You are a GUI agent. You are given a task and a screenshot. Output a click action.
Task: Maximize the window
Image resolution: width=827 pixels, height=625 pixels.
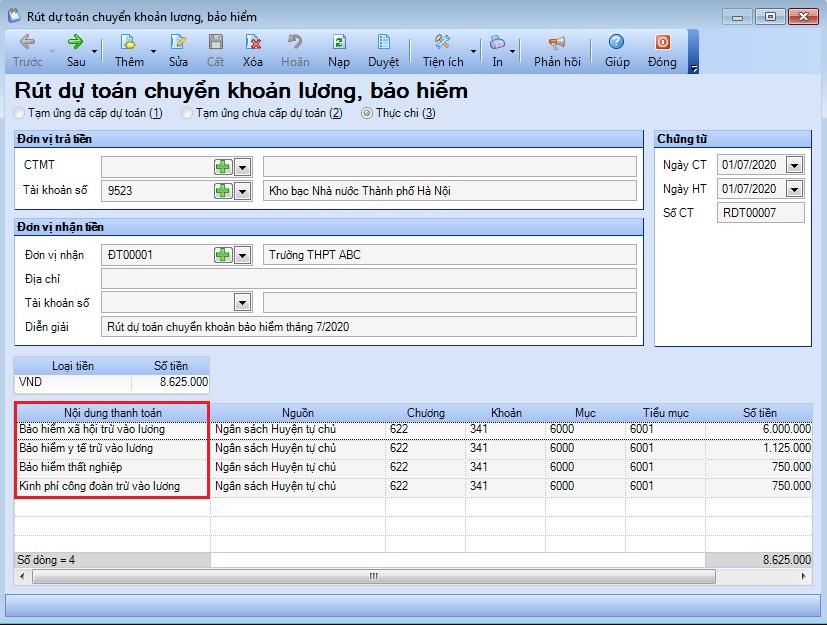point(770,17)
